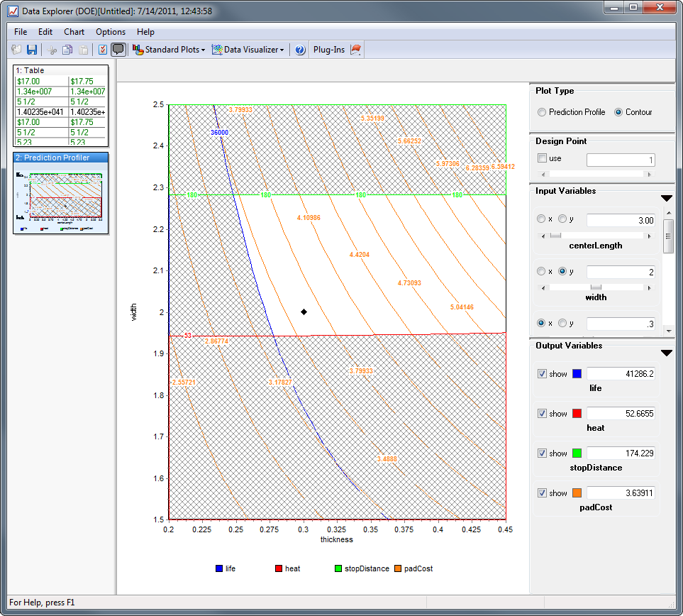Screen dimensions: 683x616
Task: Click the green stopDistance color swatch
Action: pos(577,453)
